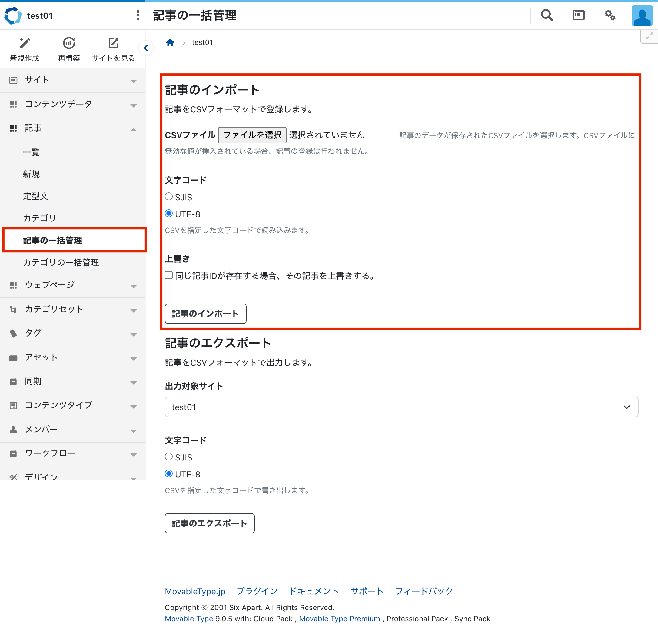Click the user profile avatar icon

pyautogui.click(x=641, y=16)
